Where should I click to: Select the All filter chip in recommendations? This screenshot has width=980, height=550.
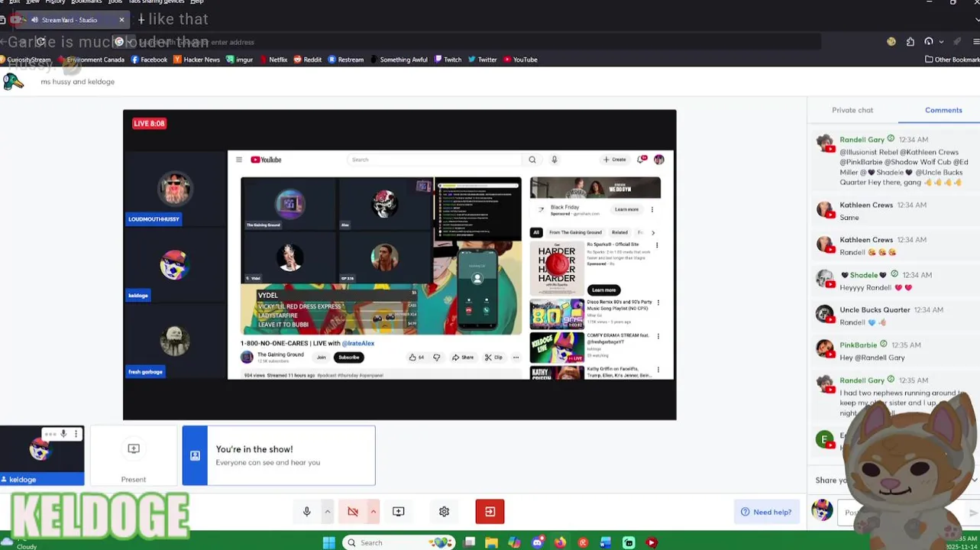point(536,232)
